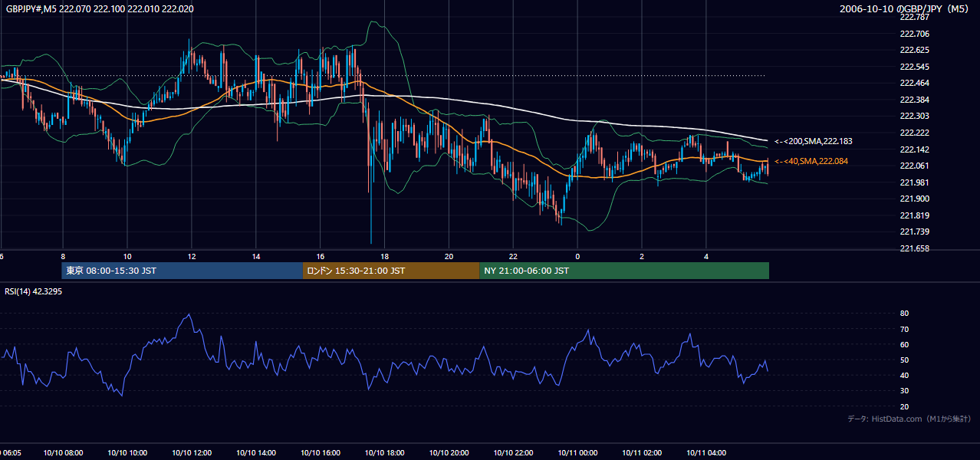
Task: Click RSI axis level 60
Action: pyautogui.click(x=905, y=344)
